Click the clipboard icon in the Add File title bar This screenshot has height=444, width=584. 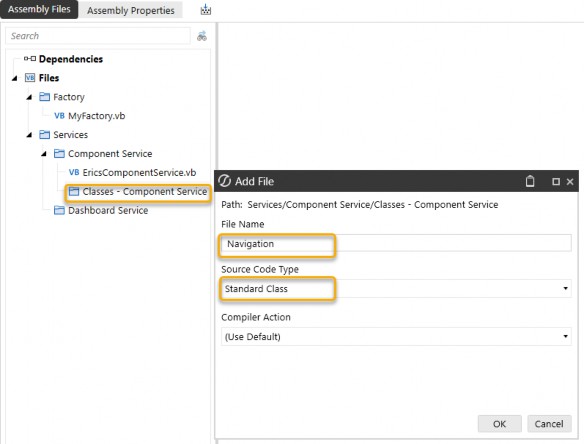[530, 181]
